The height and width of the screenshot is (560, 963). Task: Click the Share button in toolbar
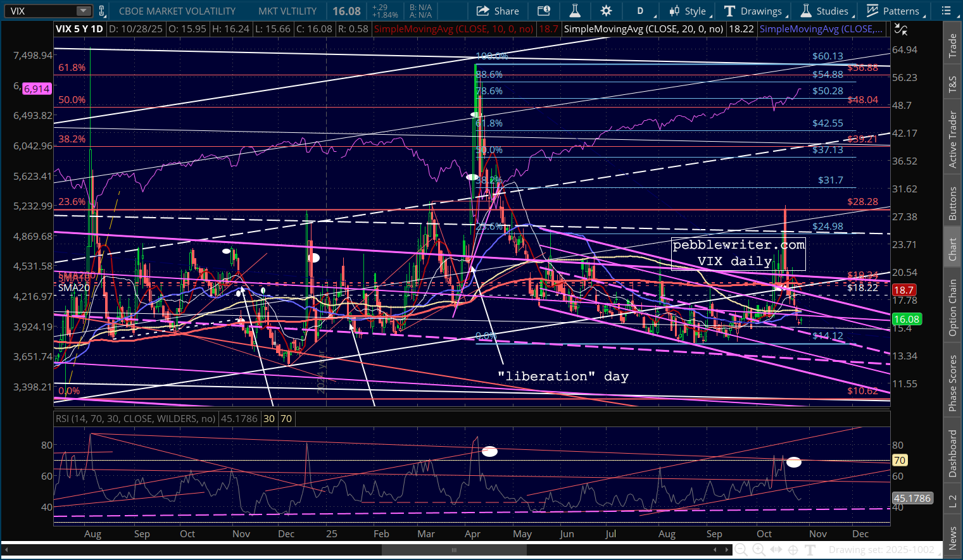point(498,11)
